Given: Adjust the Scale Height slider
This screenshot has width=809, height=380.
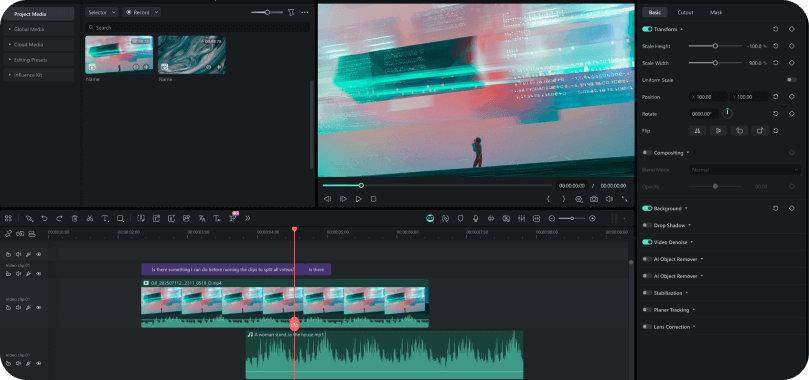Looking at the screenshot, I should tap(715, 46).
